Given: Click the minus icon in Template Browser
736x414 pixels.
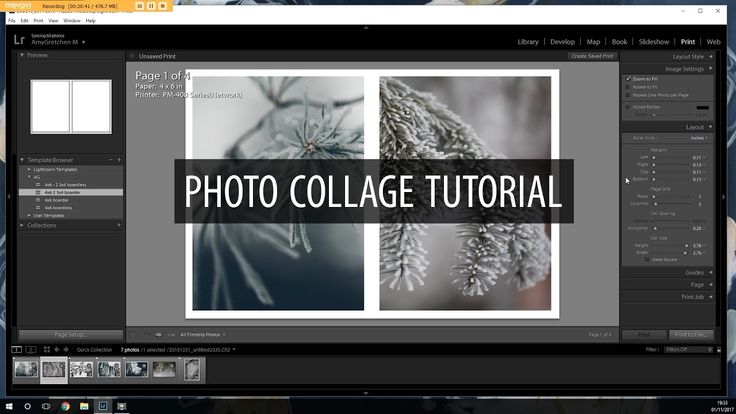Looking at the screenshot, I should [111, 160].
